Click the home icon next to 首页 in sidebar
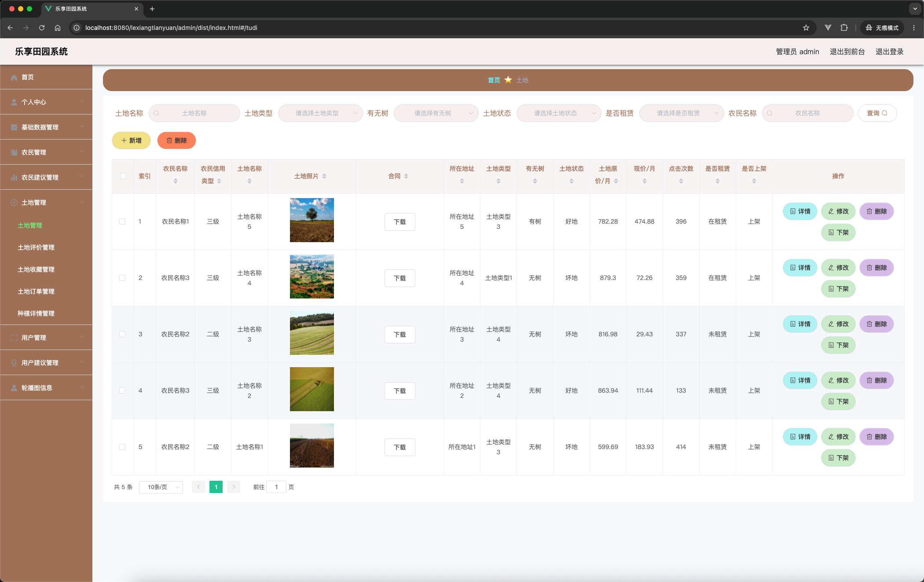 (x=14, y=77)
